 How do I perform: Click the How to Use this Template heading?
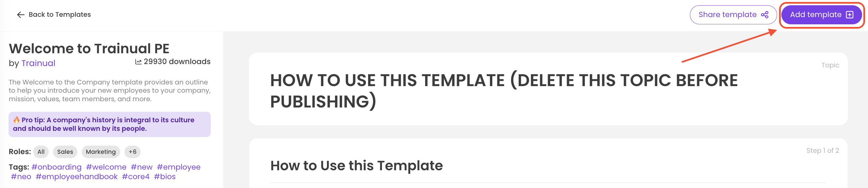(357, 165)
